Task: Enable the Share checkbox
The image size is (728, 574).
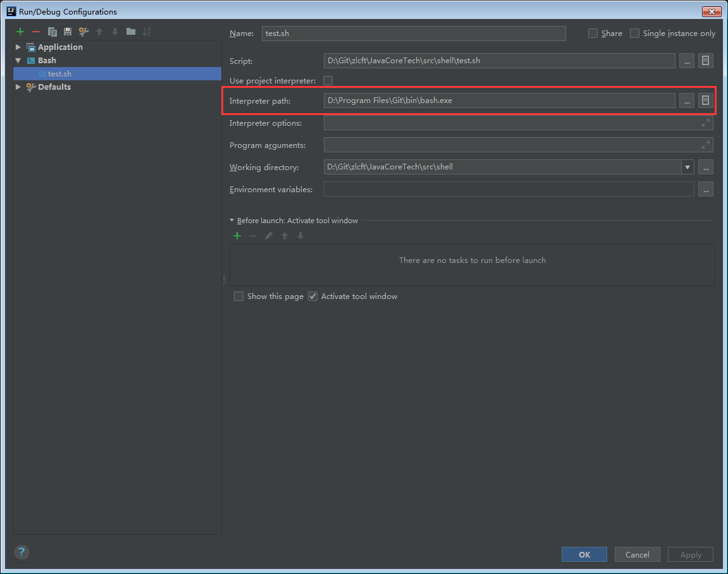Action: coord(593,33)
